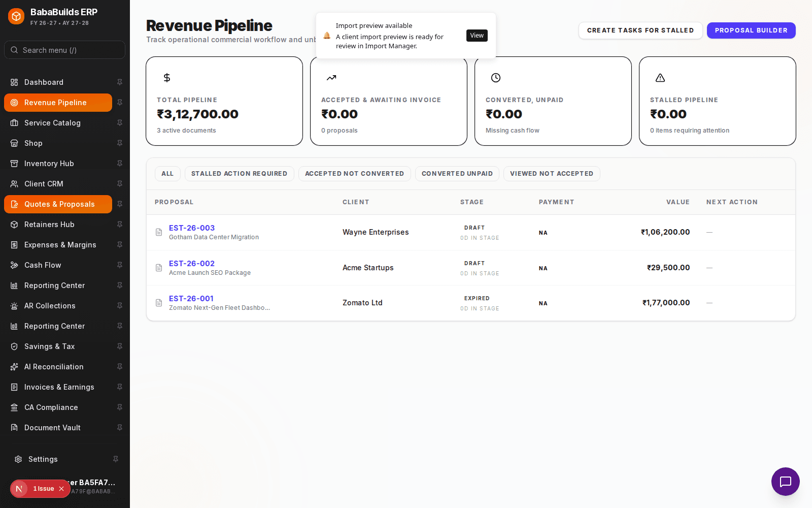This screenshot has height=508, width=812.
Task: Click the Retainers Hub cube icon
Action: tap(14, 225)
